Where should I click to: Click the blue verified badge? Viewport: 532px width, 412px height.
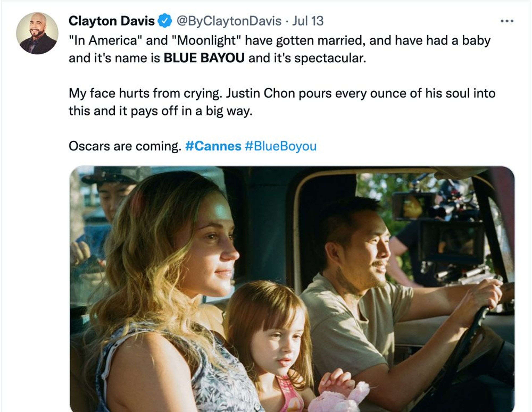165,21
